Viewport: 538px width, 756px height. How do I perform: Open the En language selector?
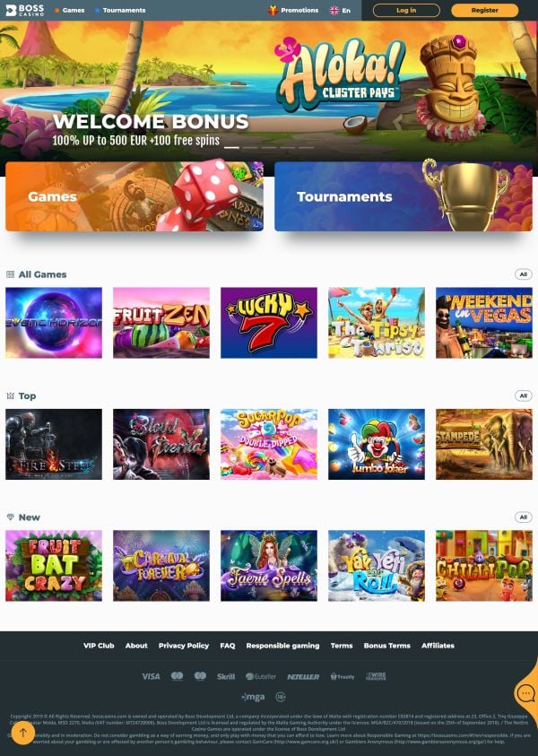click(x=341, y=10)
